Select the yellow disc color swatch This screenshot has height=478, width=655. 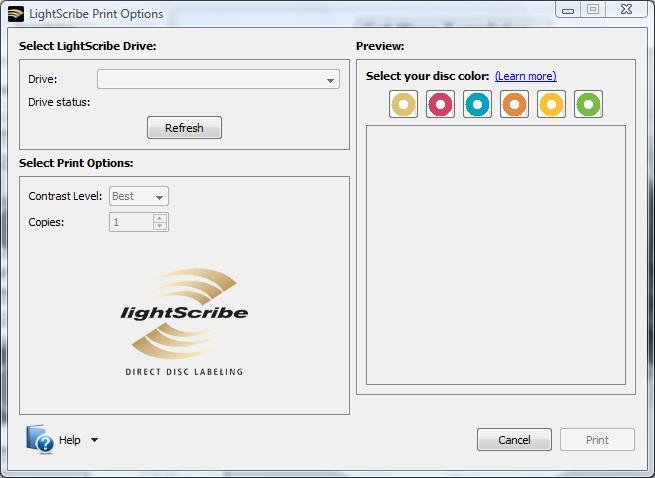(x=551, y=104)
